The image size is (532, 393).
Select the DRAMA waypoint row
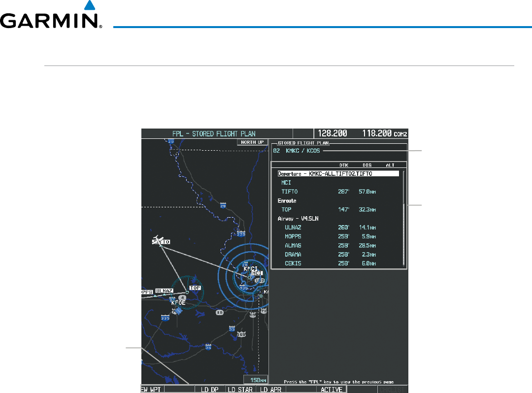pos(338,254)
